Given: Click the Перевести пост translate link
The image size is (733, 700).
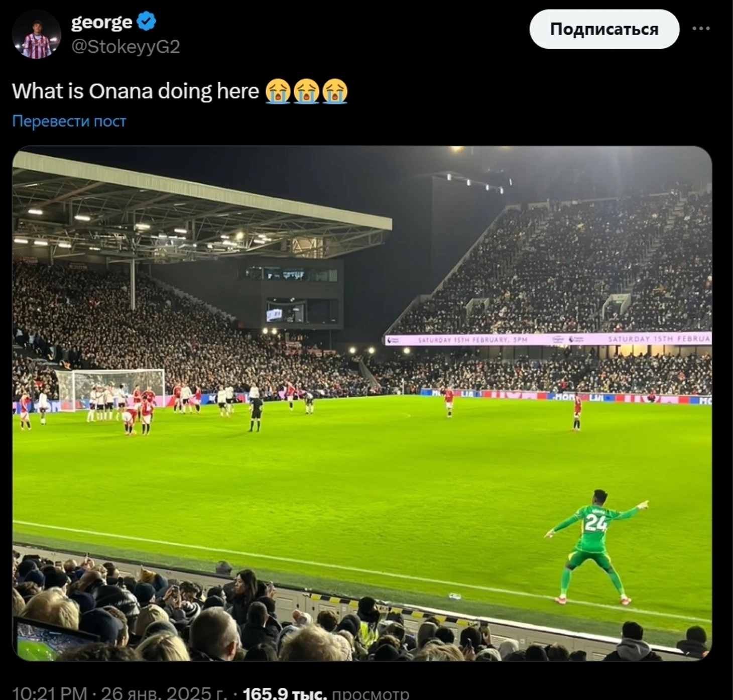Looking at the screenshot, I should (69, 121).
